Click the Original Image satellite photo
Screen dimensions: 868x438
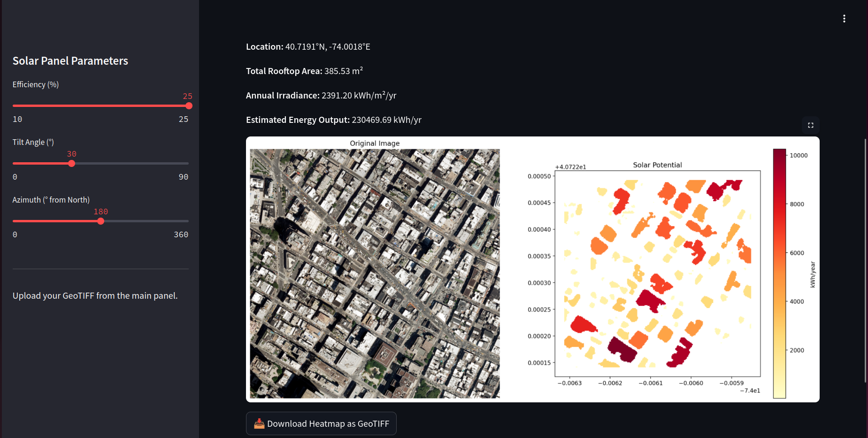pyautogui.click(x=375, y=273)
